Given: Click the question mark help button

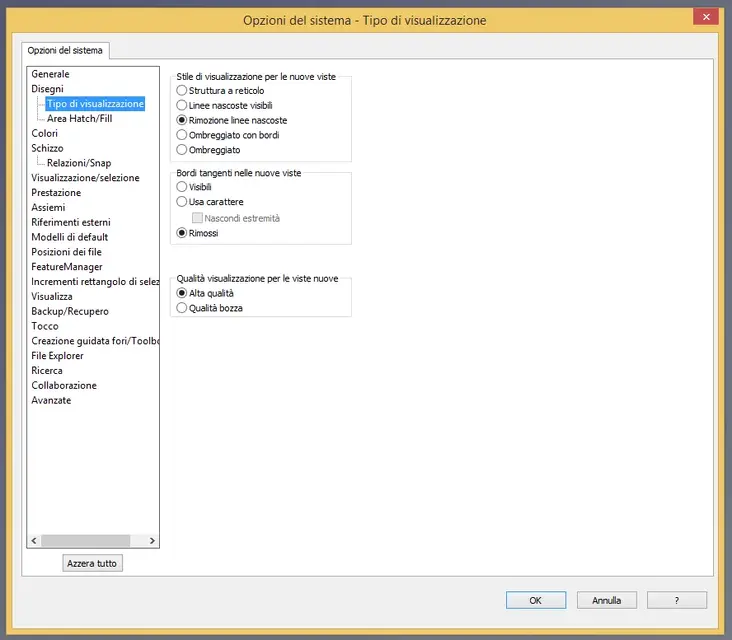Looking at the screenshot, I should click(x=677, y=600).
